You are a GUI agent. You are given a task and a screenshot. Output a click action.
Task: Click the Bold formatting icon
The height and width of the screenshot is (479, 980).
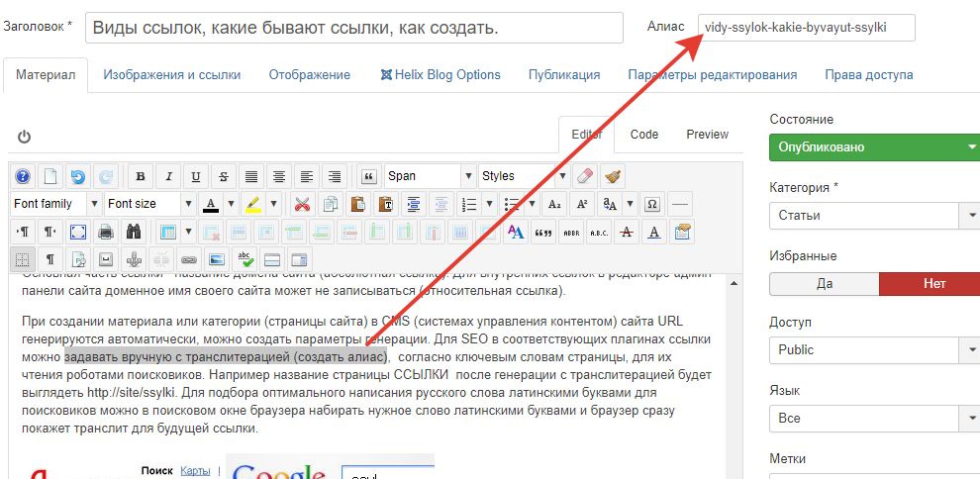click(x=141, y=176)
